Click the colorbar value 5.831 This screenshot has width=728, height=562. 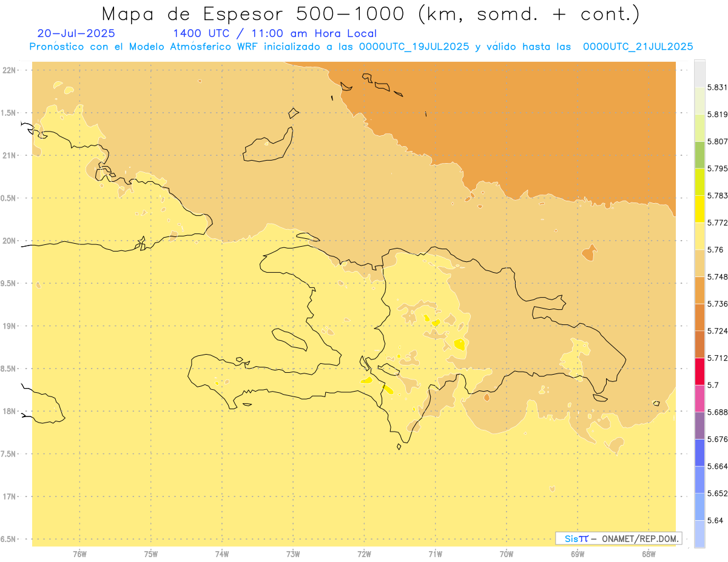[x=717, y=87]
